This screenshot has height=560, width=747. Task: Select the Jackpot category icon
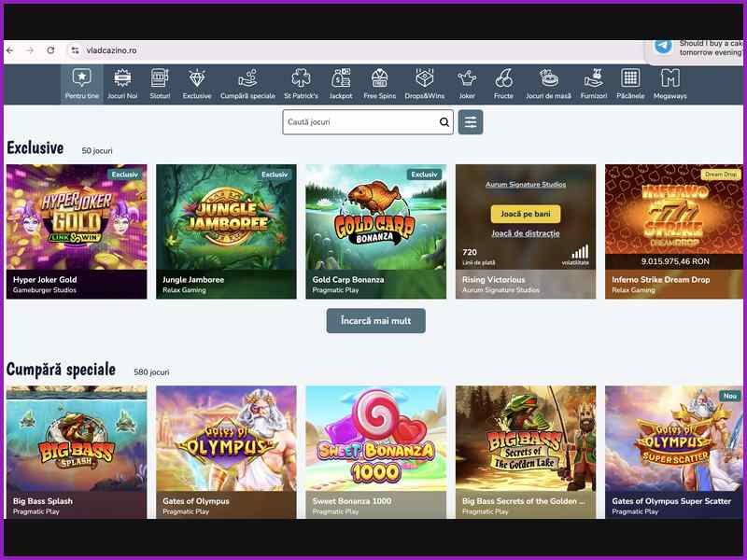tap(340, 85)
